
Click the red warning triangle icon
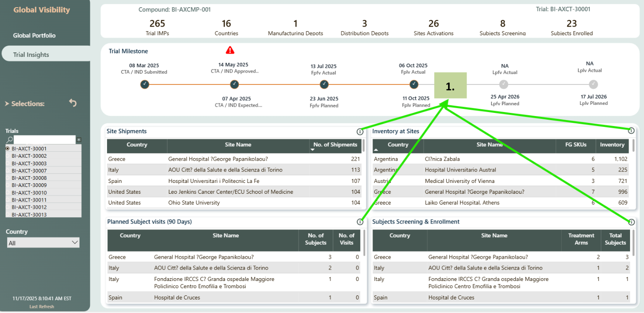click(230, 50)
